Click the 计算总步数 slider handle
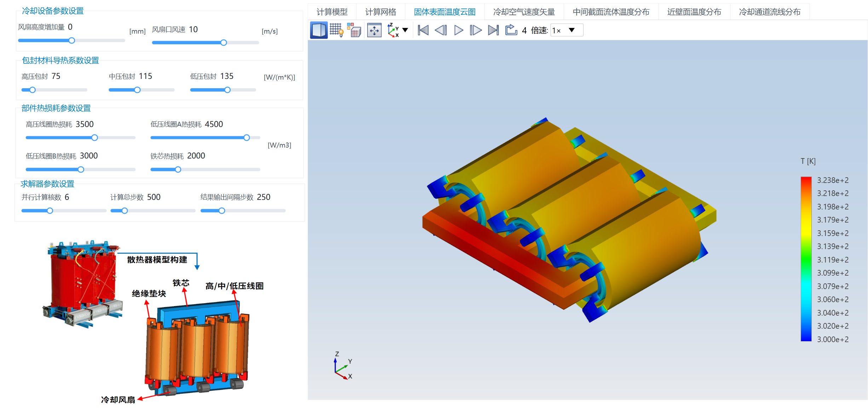Viewport: 868px width, 415px height. (125, 211)
